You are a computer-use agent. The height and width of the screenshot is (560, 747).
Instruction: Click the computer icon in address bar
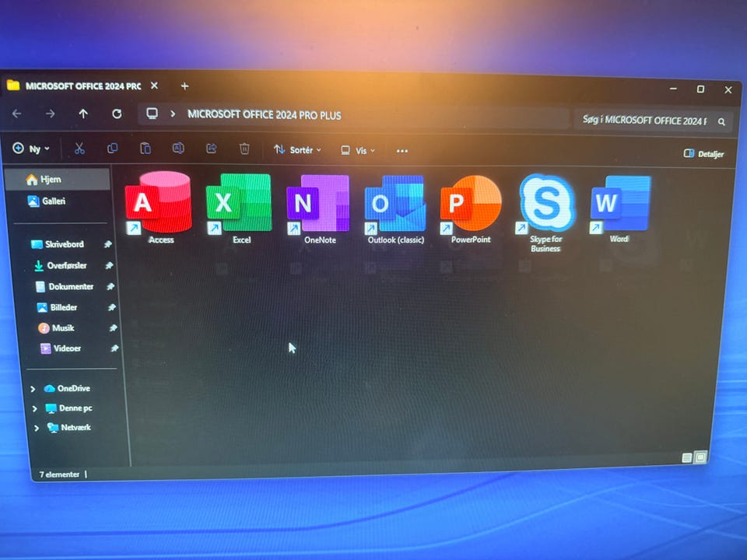coord(152,114)
